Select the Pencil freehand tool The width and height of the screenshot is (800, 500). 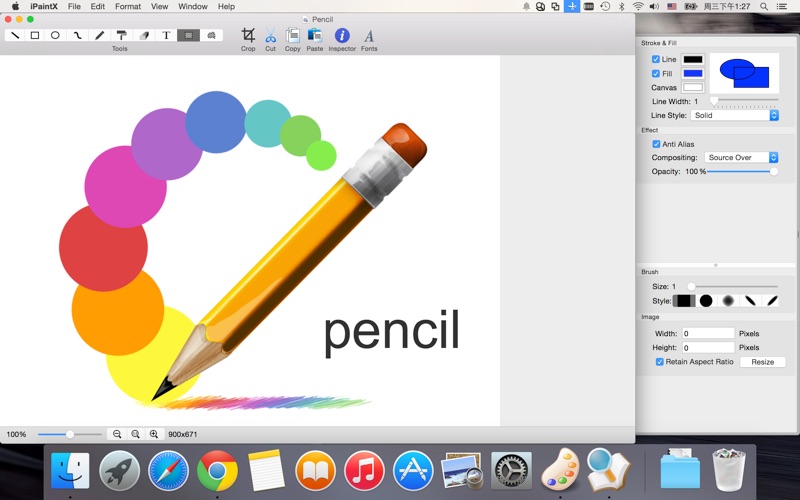[x=99, y=35]
